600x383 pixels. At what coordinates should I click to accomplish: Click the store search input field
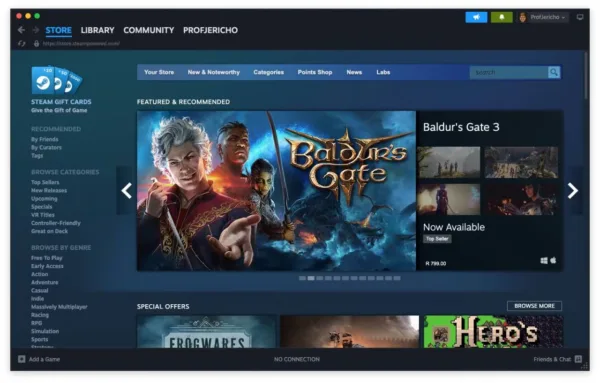click(x=509, y=72)
